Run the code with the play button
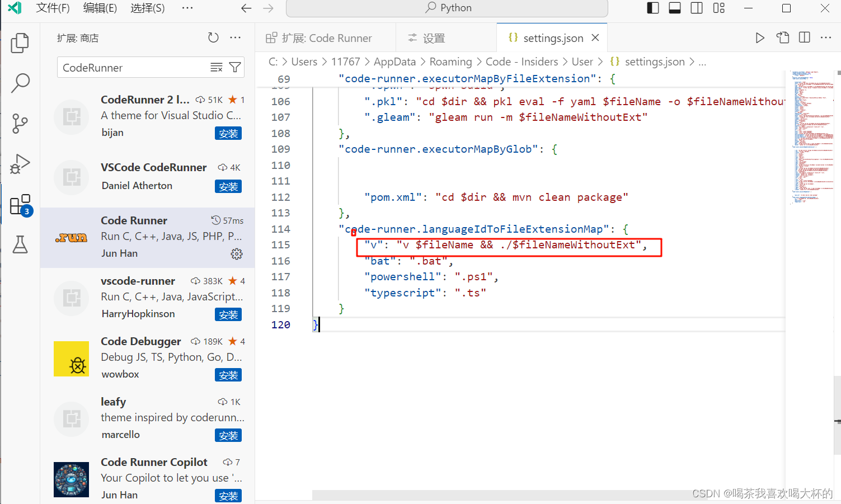 point(760,37)
